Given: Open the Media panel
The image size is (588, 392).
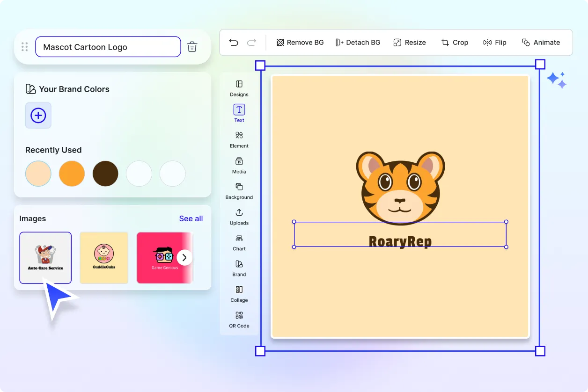Looking at the screenshot, I should coord(239,165).
